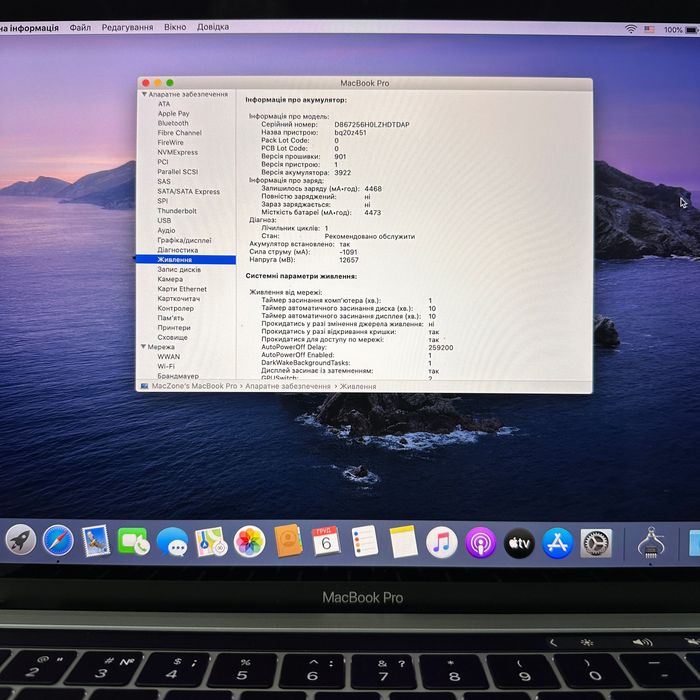Select Карти Ethernet in the sidebar

[182, 289]
